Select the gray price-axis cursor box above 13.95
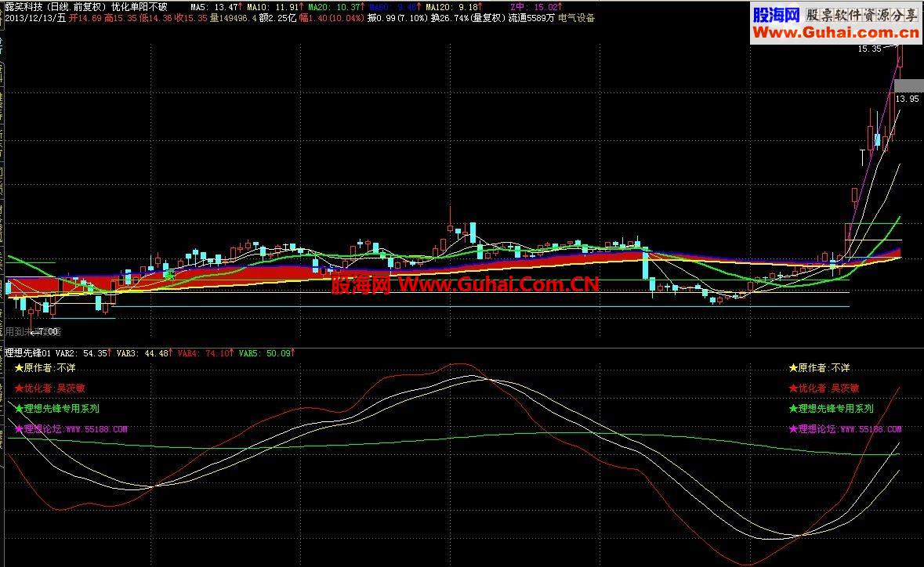 [x=908, y=86]
